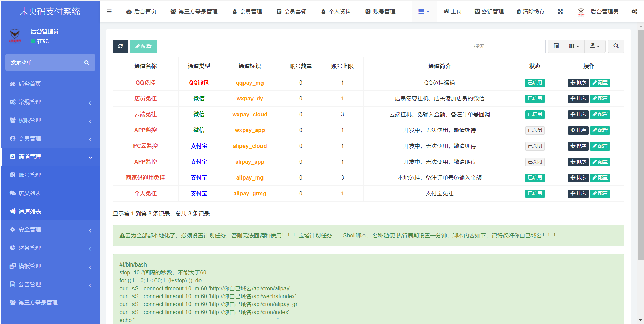Toggle 已关闭 status for APP监控 微信 channel
This screenshot has height=324, width=644.
point(535,130)
